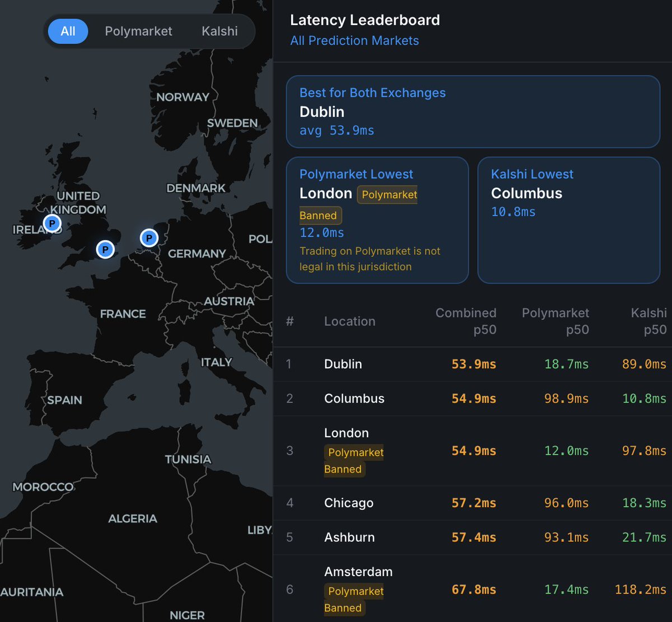Select the London leaderboard row name
Viewport: 672px width, 622px height.
tap(346, 433)
